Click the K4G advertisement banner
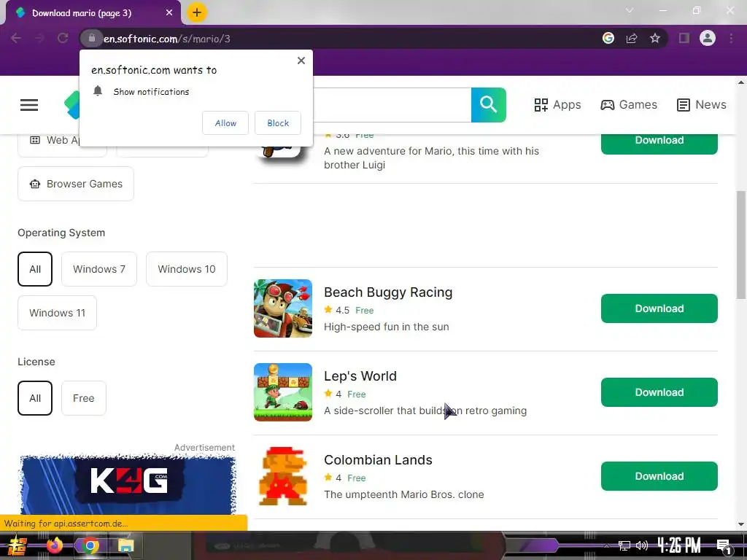This screenshot has height=560, width=747. point(128,484)
